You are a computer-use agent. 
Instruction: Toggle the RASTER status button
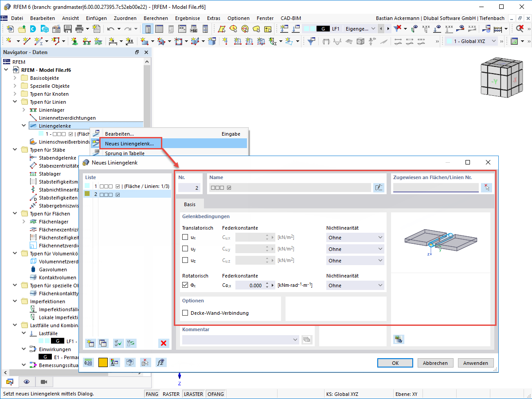[x=171, y=394]
